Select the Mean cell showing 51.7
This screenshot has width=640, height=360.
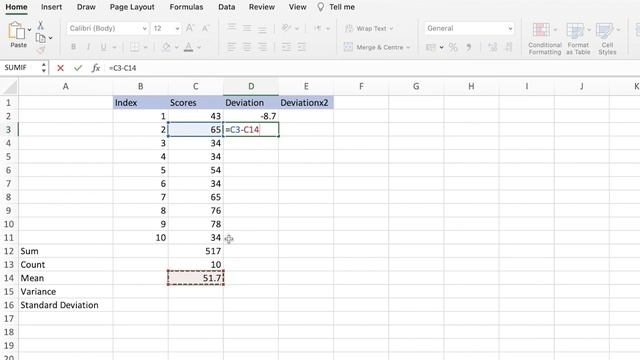click(x=196, y=278)
